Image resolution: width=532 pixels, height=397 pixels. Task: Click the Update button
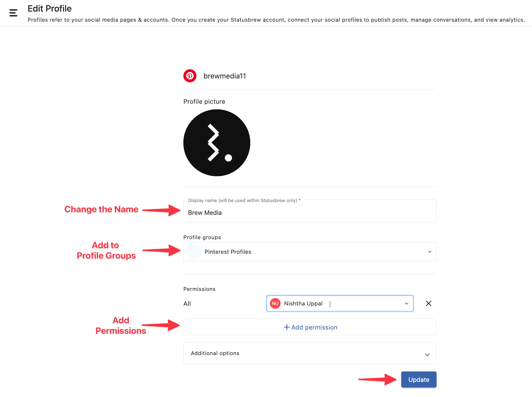tap(419, 379)
